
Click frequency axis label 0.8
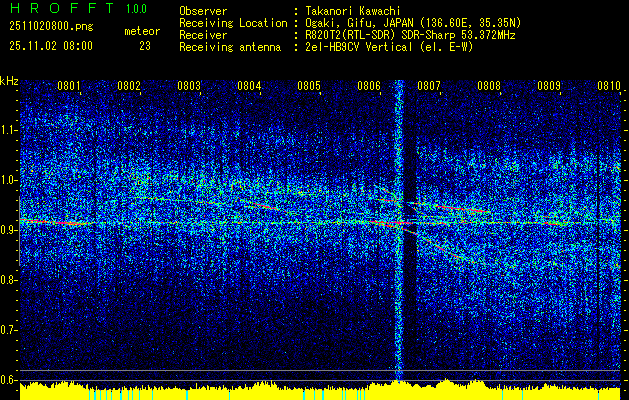coord(8,280)
